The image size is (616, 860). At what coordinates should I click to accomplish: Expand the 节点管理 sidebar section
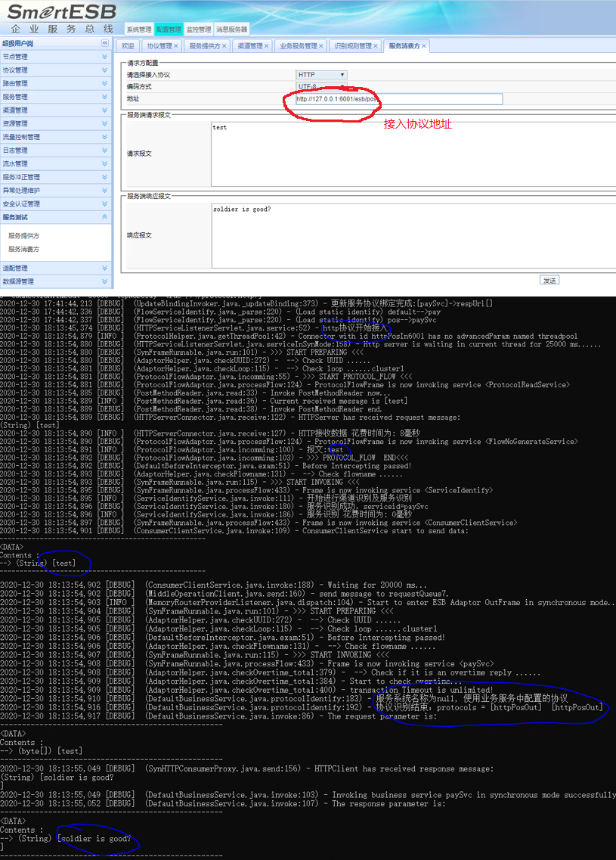tap(105, 57)
